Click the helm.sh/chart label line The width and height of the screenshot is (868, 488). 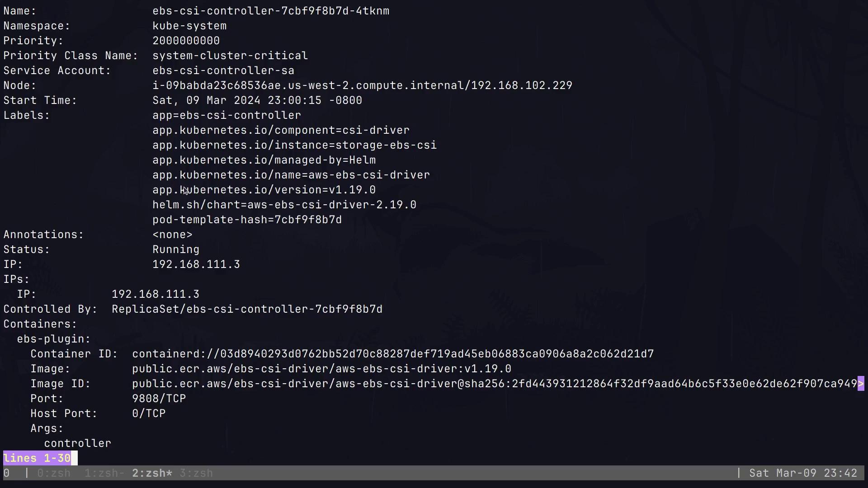284,205
